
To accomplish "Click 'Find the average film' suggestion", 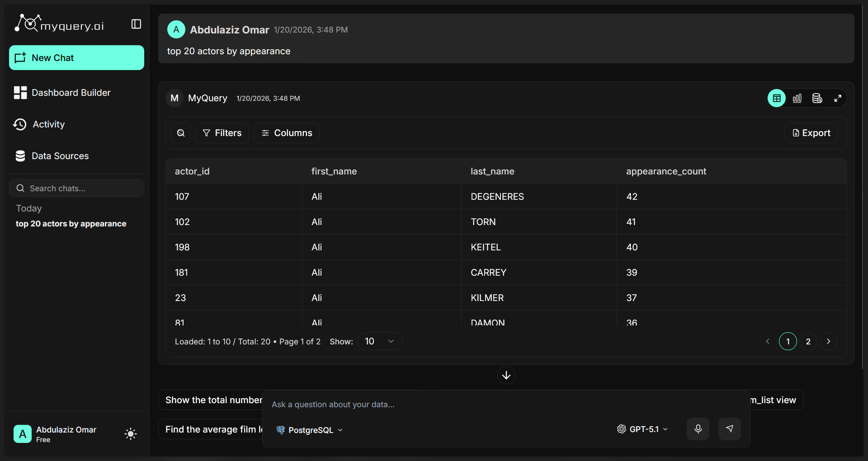I will (x=211, y=429).
